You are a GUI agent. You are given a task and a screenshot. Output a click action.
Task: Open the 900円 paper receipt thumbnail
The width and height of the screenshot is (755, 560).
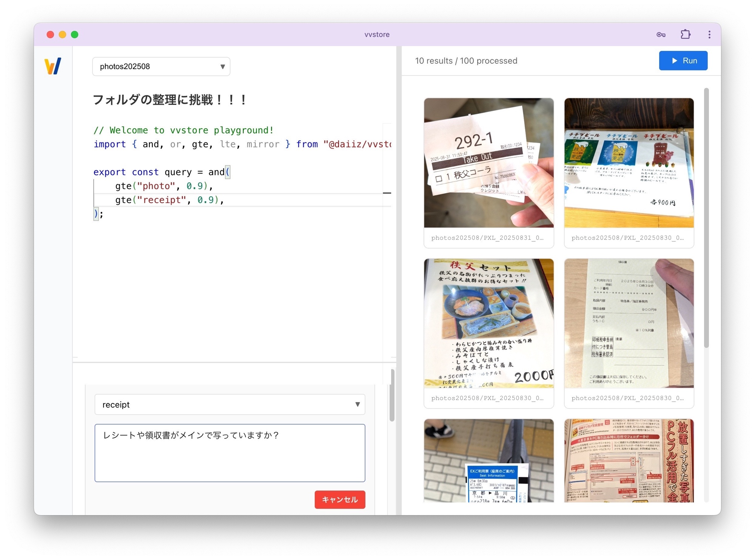tap(629, 323)
